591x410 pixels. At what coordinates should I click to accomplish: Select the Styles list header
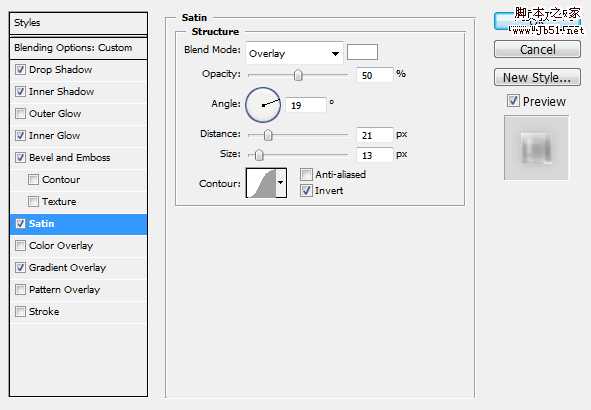click(x=78, y=23)
